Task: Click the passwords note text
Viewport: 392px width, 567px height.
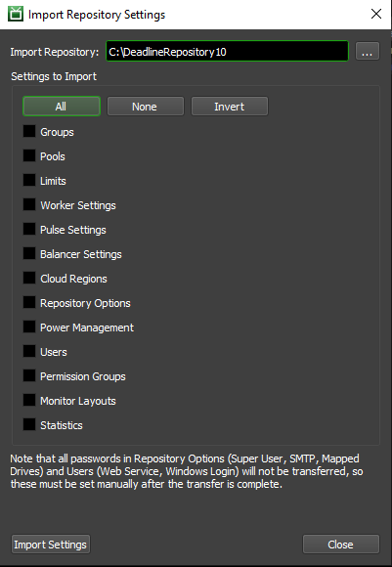Action: (x=187, y=471)
